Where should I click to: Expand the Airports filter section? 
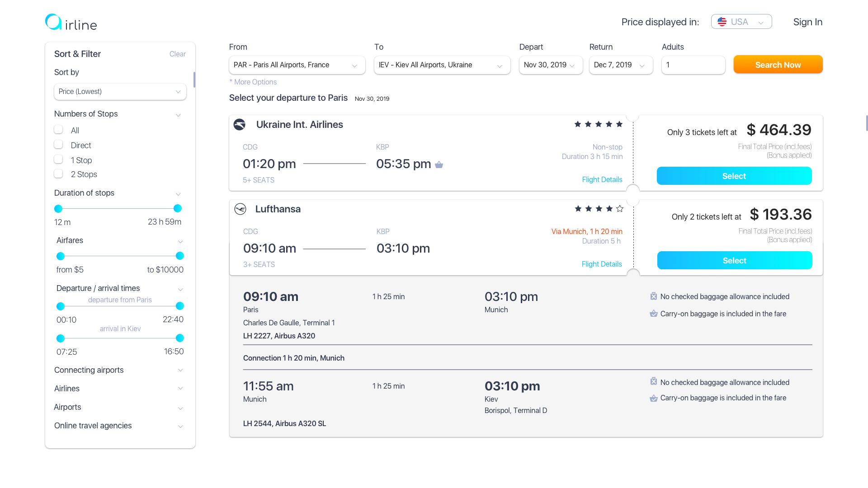point(180,408)
